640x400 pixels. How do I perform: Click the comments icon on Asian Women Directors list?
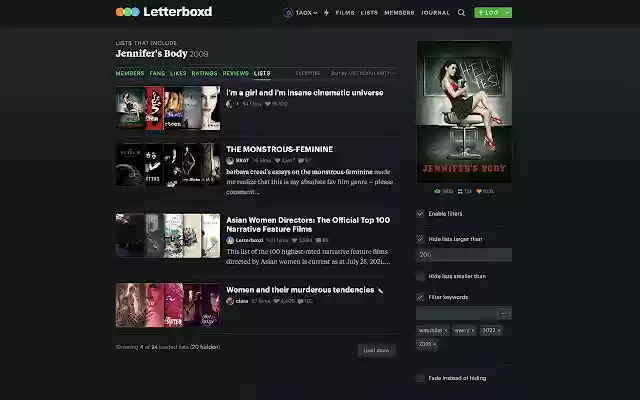[x=318, y=240]
